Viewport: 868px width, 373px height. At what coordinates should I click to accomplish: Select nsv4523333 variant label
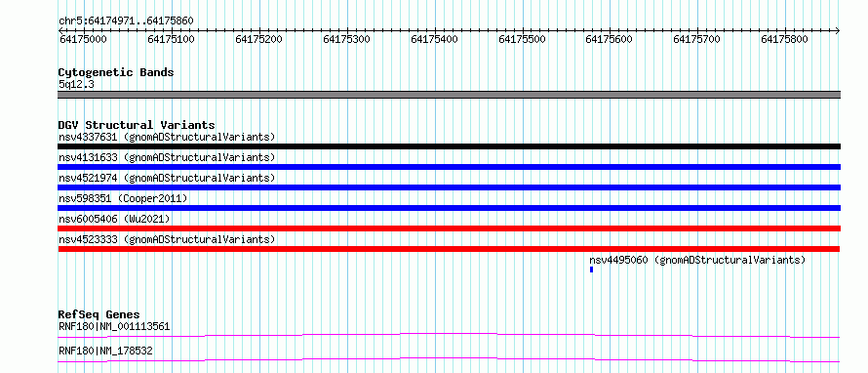coord(167,239)
